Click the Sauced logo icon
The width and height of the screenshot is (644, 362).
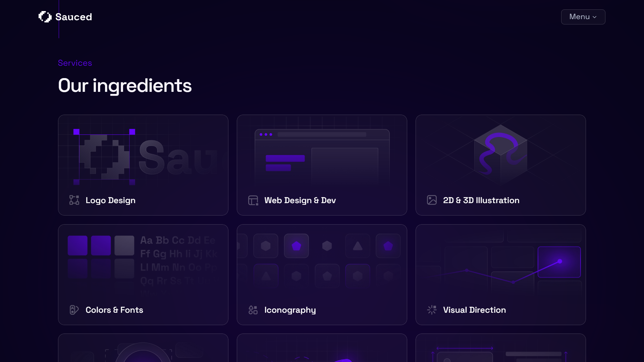point(45,17)
